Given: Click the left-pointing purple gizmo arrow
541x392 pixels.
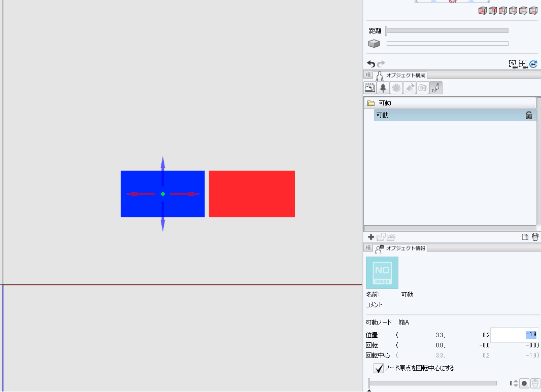Looking at the screenshot, I should (140, 194).
